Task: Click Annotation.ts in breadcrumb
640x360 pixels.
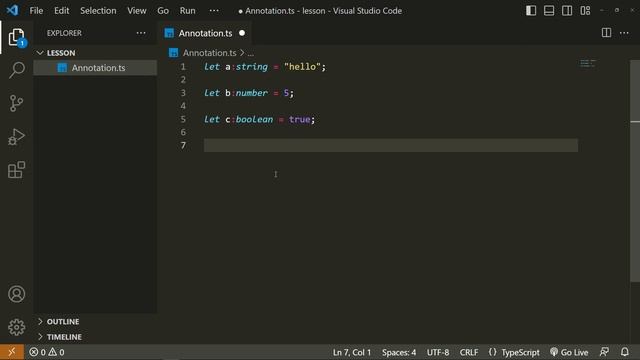Action: tap(209, 53)
